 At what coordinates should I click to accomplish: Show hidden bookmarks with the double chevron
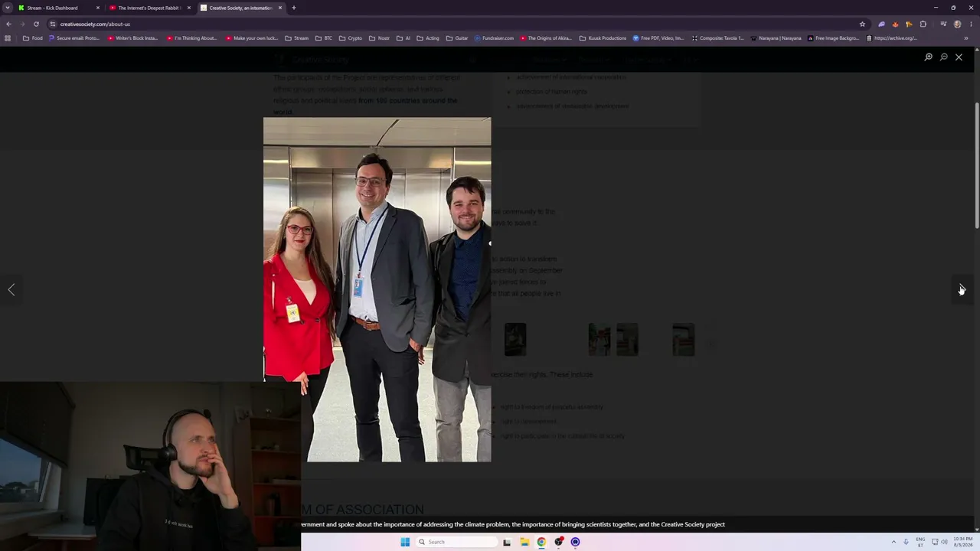(966, 38)
